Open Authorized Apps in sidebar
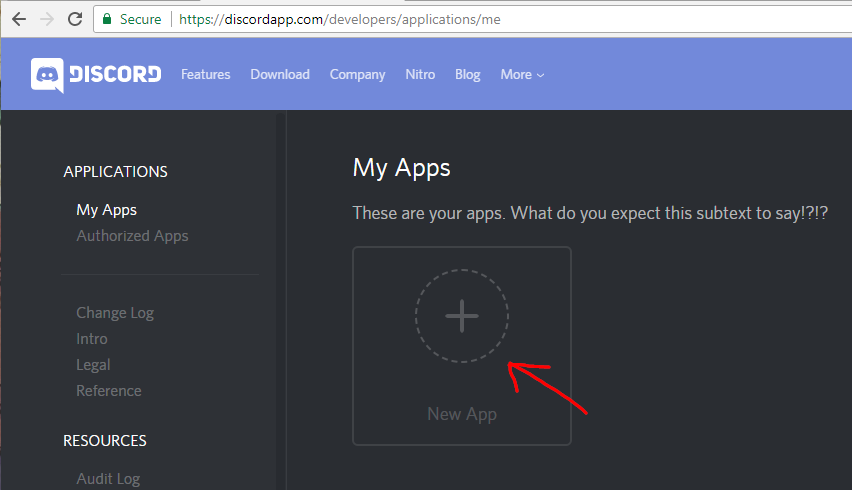 [x=132, y=236]
